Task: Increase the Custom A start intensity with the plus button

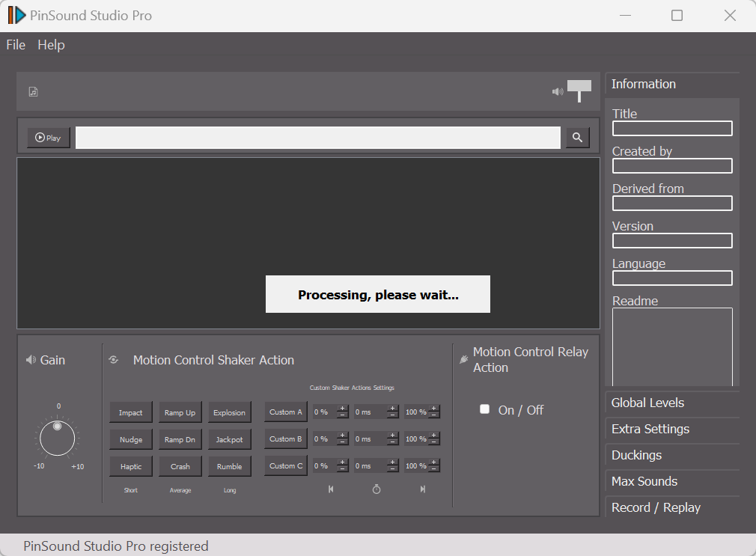Action: (x=342, y=409)
